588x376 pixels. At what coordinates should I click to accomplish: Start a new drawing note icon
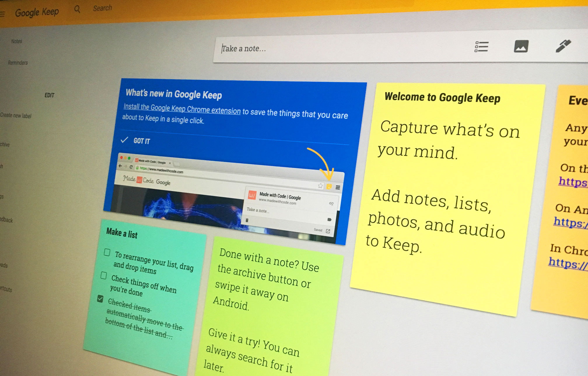tap(563, 46)
